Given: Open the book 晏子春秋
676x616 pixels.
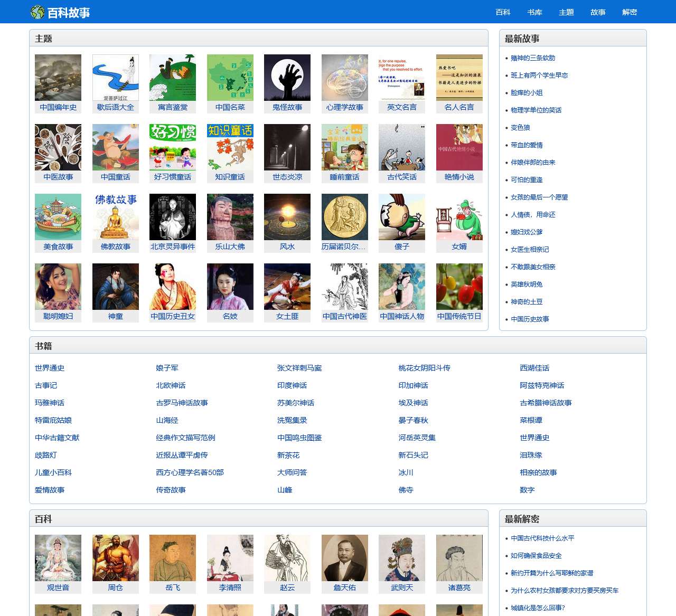Looking at the screenshot, I should tap(414, 420).
